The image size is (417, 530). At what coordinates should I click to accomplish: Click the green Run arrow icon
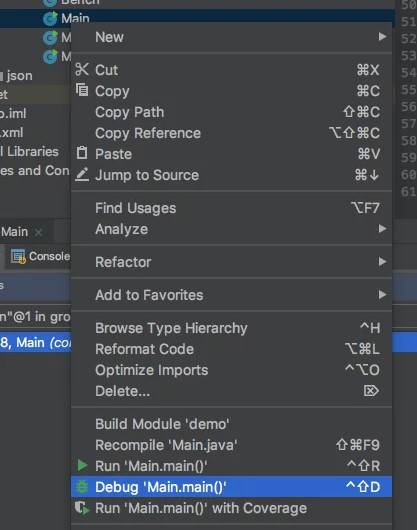(x=82, y=465)
